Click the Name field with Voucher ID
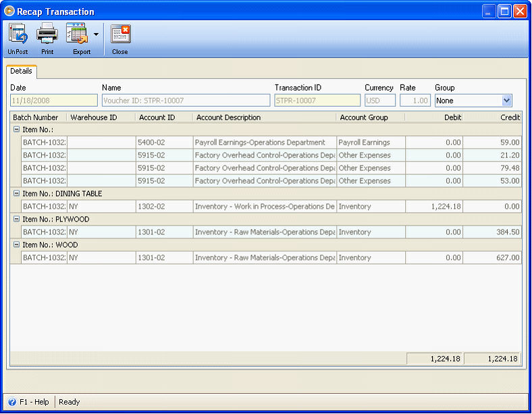This screenshot has width=532, height=414. [186, 101]
